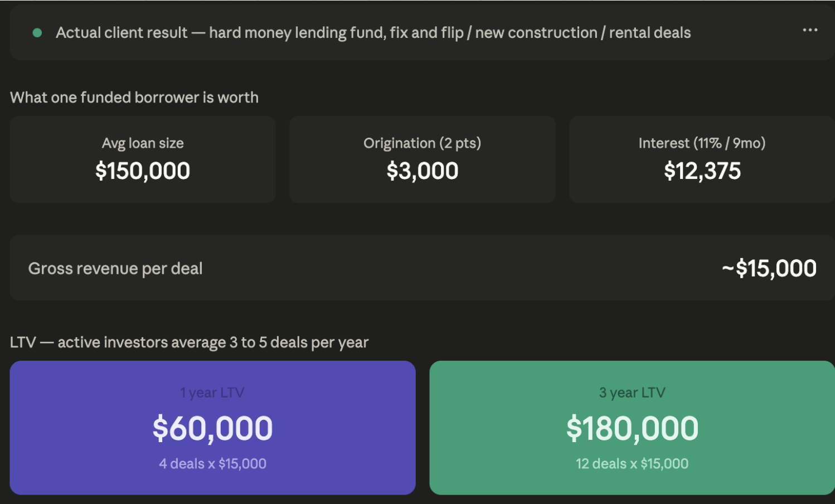Click the '1 year LTV' label
The width and height of the screenshot is (835, 504).
click(x=212, y=393)
